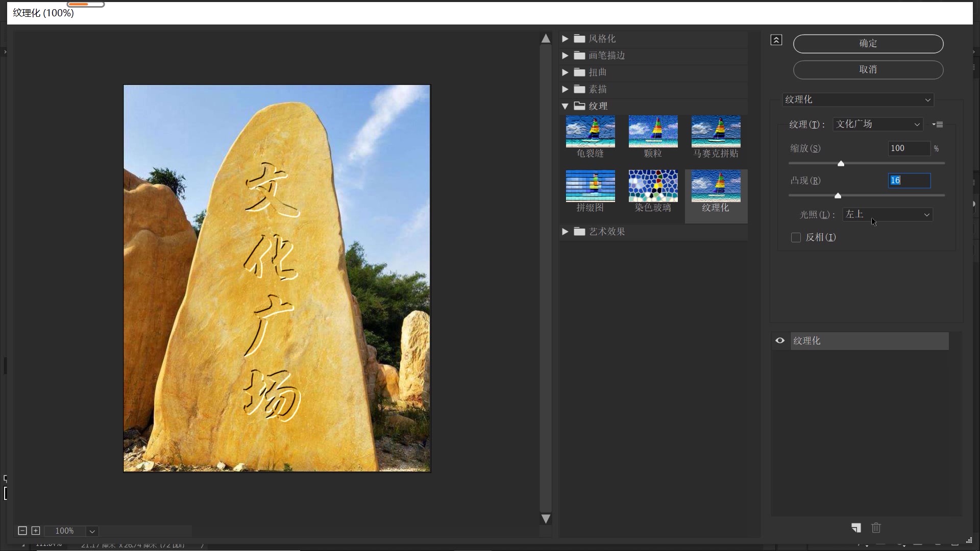
Task: Click the 凸现 relief slider handle
Action: [838, 196]
